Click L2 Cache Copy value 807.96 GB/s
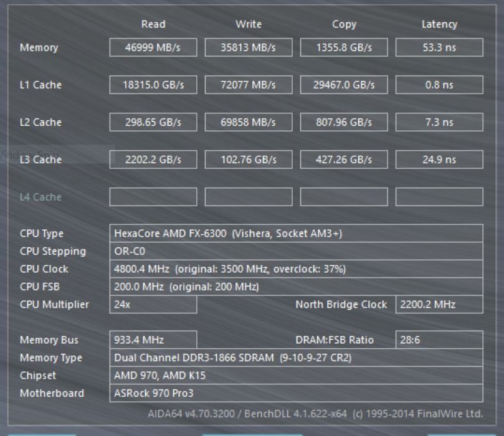This screenshot has height=436, width=504. coord(344,122)
